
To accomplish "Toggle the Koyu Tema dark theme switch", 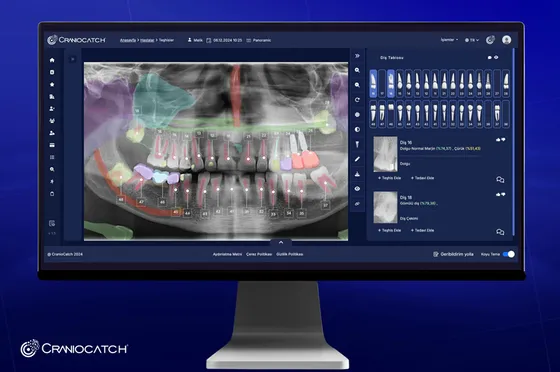I will click(x=509, y=254).
